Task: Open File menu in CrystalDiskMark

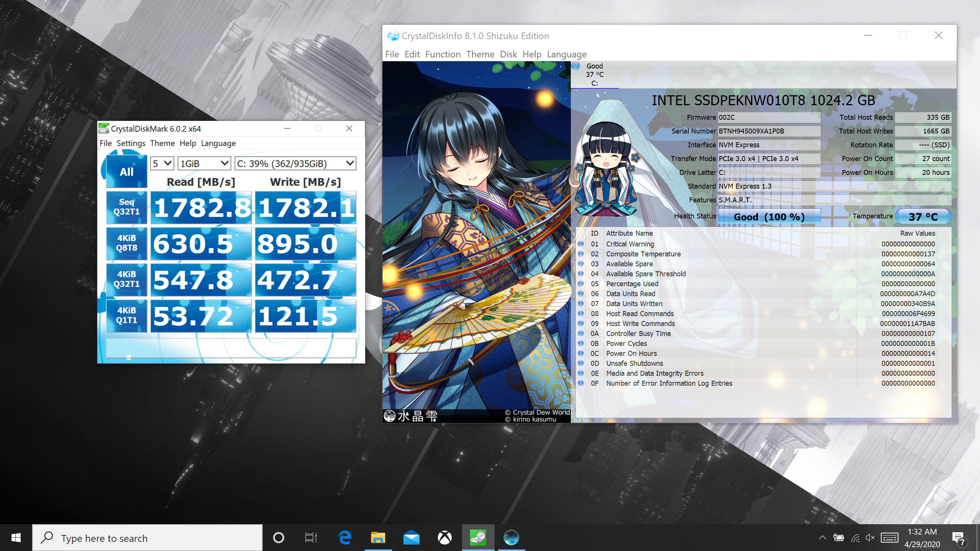Action: 106,143
